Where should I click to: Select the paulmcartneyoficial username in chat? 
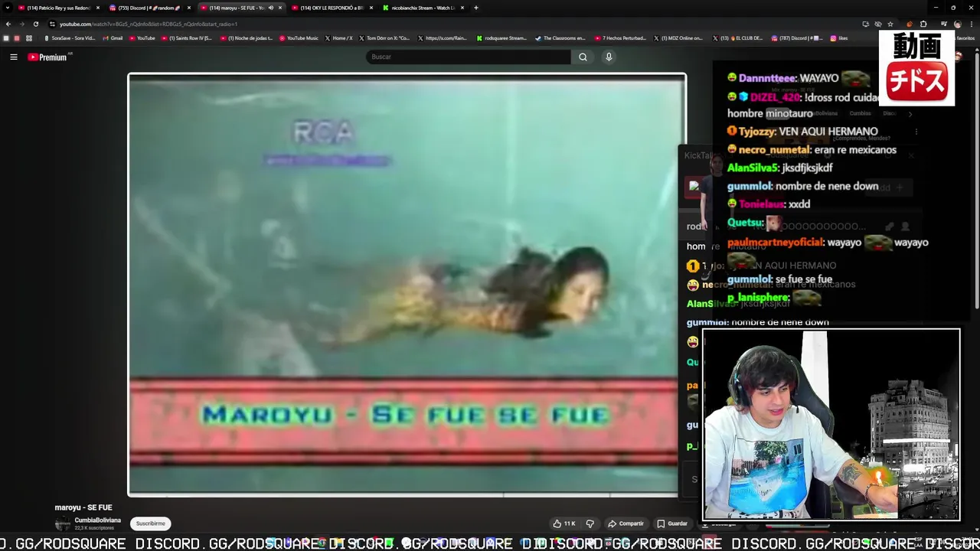click(776, 243)
